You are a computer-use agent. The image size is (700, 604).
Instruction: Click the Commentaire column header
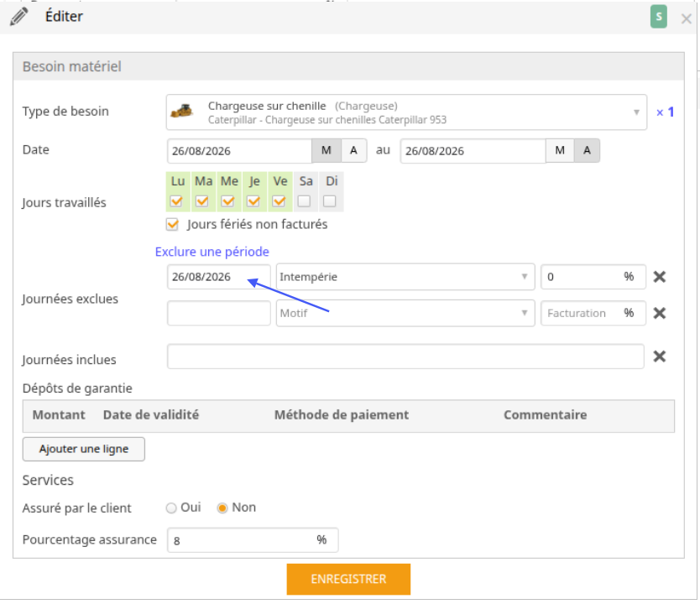click(545, 415)
